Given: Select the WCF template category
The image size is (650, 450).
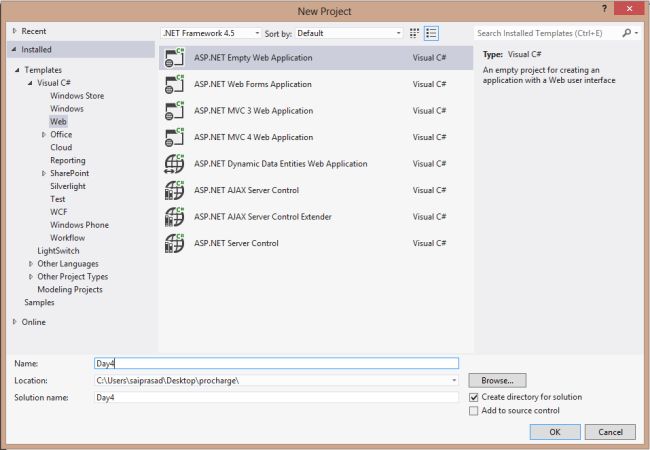Looking at the screenshot, I should pos(58,212).
